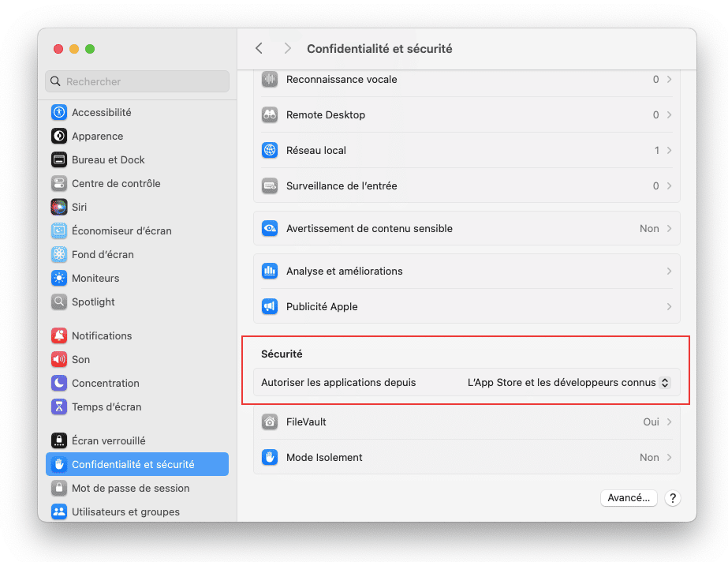Select the Siri icon in sidebar
Image resolution: width=728 pixels, height=562 pixels.
tap(59, 207)
